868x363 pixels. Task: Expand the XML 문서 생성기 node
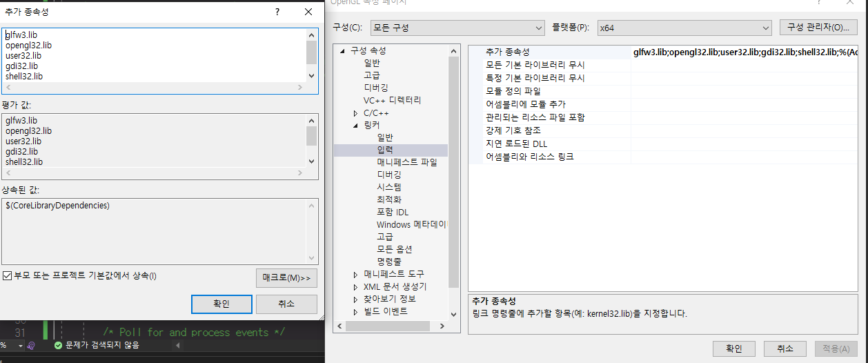pos(355,287)
